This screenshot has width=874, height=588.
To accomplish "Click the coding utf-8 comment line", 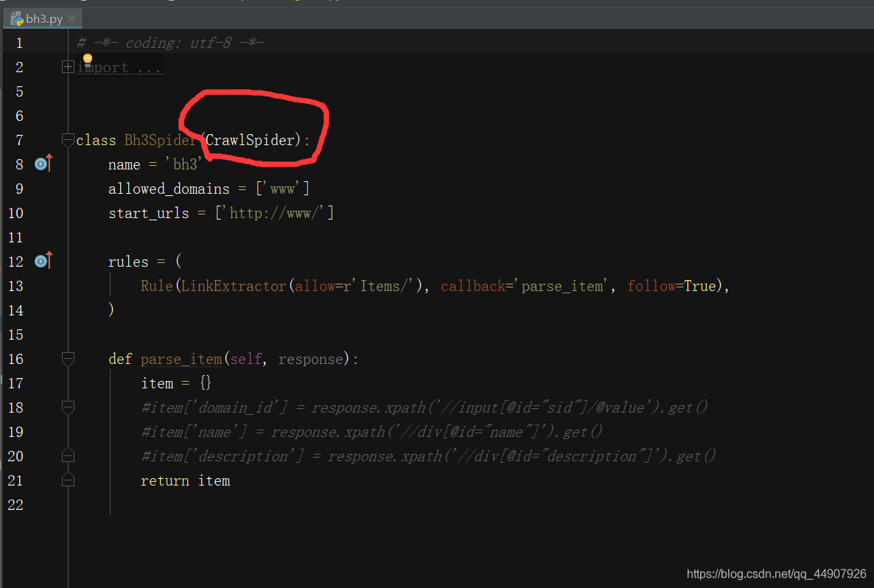I will pos(170,43).
